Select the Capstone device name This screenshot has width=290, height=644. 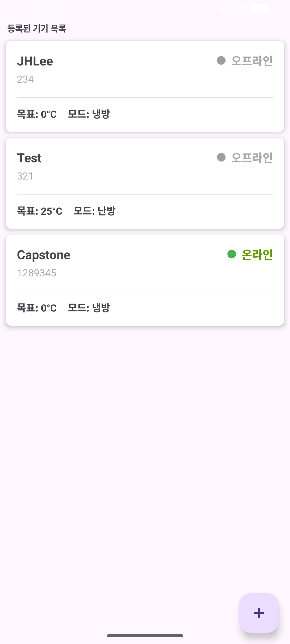[x=44, y=255]
